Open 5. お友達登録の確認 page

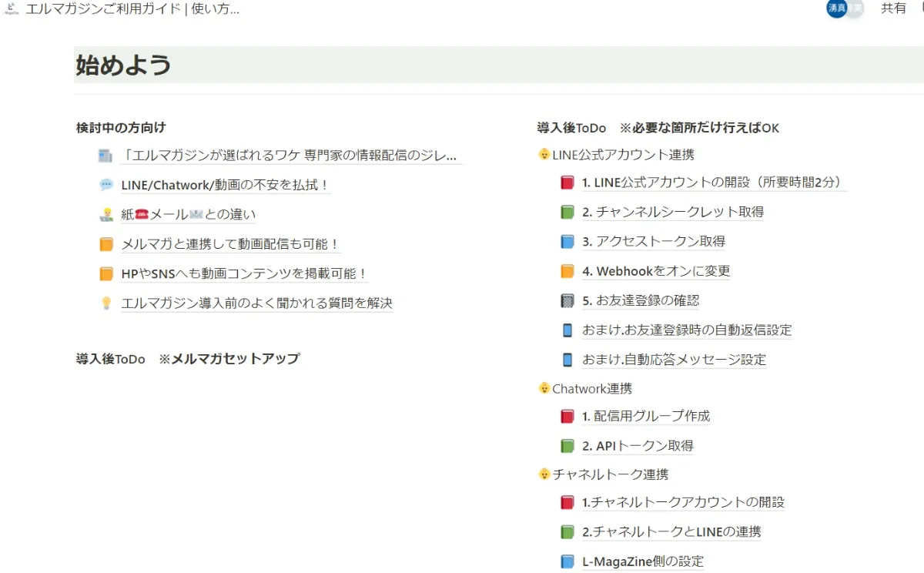tap(641, 300)
